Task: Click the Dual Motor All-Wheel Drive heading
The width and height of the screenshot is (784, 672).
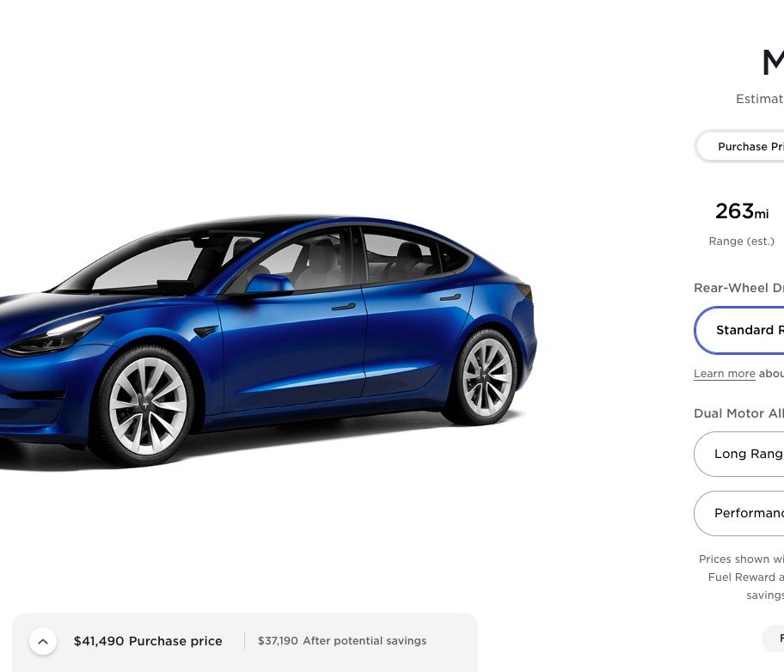Action: [x=738, y=413]
